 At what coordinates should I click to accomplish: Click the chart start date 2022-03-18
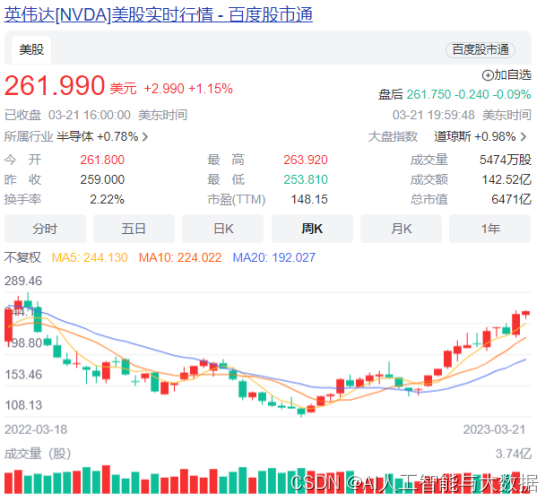click(x=36, y=430)
